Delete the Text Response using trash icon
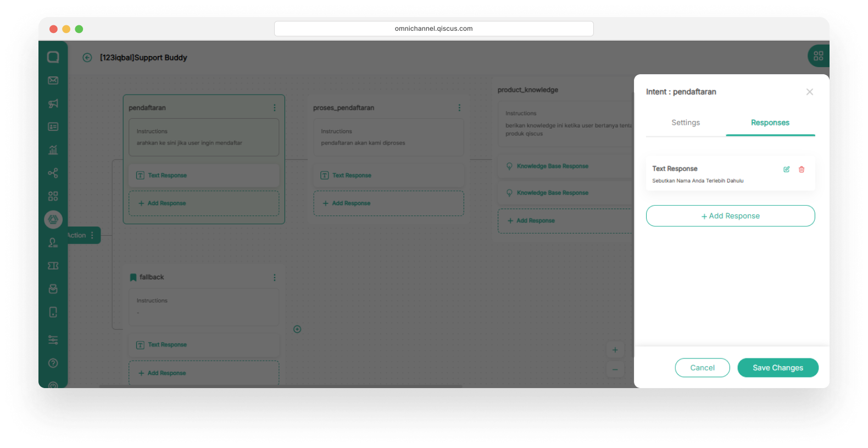Image resolution: width=868 pixels, height=448 pixels. (802, 169)
